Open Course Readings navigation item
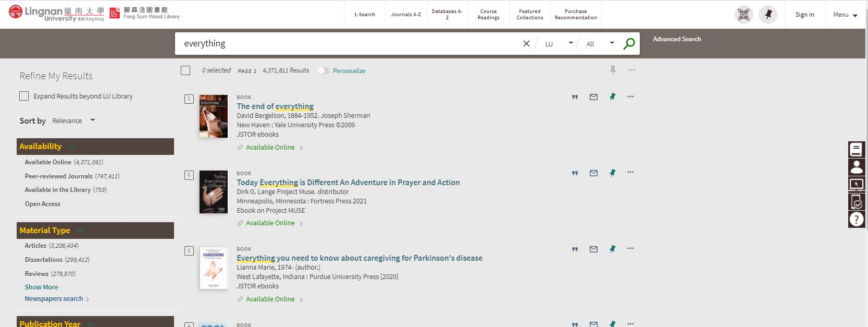The height and width of the screenshot is (327, 868). point(488,15)
